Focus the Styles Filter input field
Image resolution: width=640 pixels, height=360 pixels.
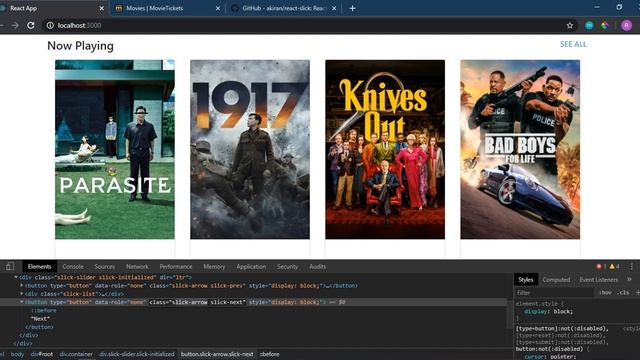click(554, 293)
